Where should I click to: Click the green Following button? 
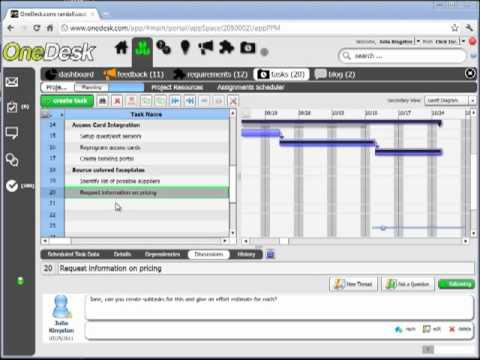(x=457, y=284)
